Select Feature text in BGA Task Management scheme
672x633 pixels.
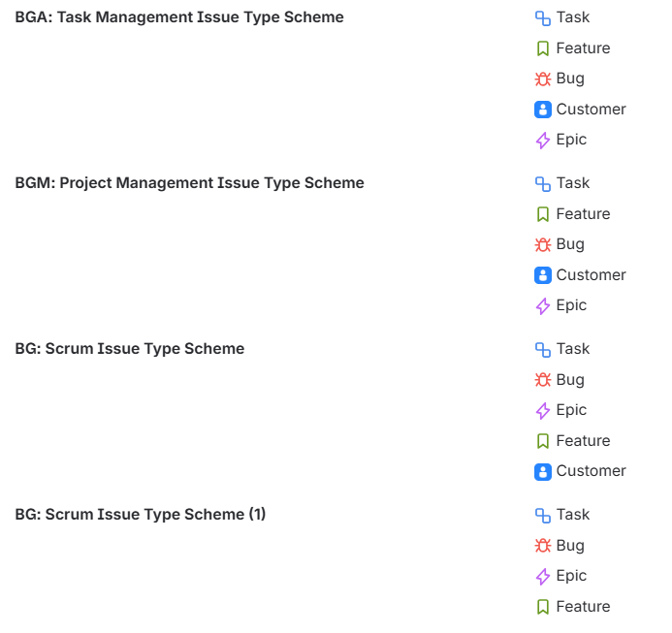tap(583, 48)
